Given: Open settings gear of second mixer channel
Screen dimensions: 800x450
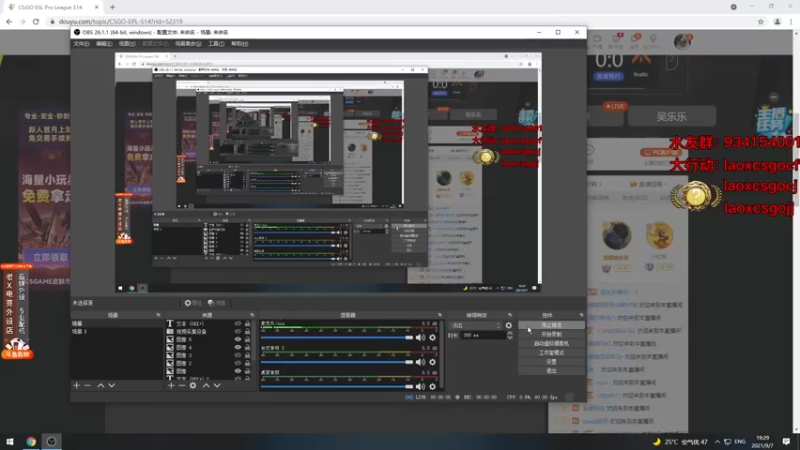Looking at the screenshot, I should tap(433, 362).
